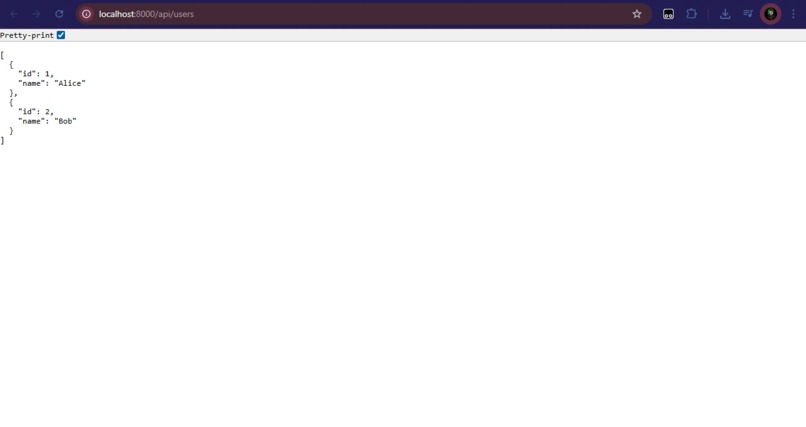
Task: Click the "id": 2 line
Action: [x=36, y=112]
